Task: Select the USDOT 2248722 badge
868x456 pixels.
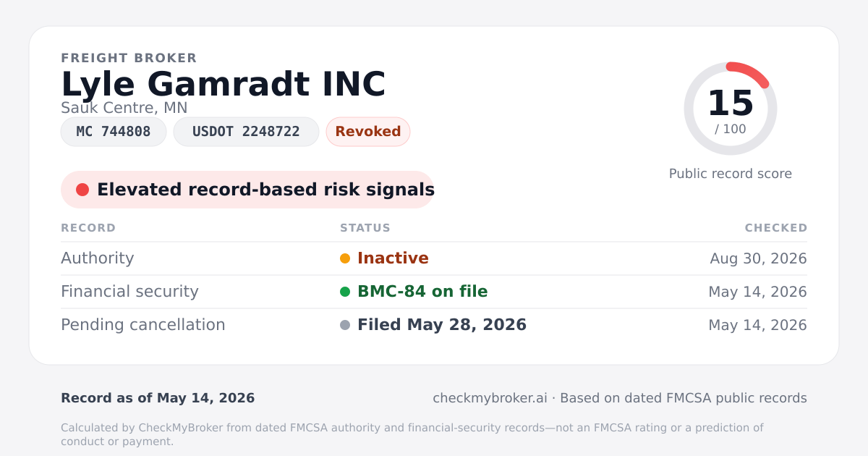Action: [246, 132]
